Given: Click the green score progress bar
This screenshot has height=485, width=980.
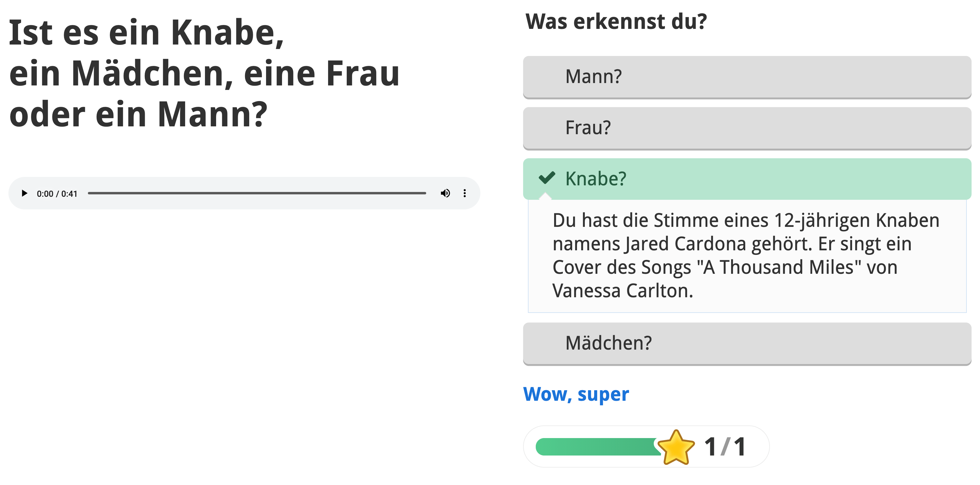Looking at the screenshot, I should [x=597, y=446].
